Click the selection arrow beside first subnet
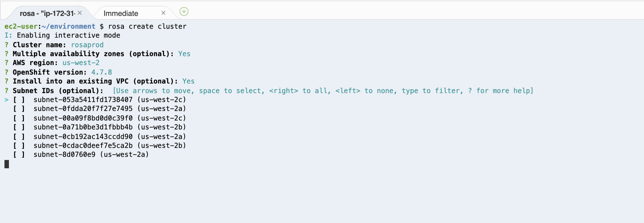This screenshot has height=223, width=644. pos(6,100)
